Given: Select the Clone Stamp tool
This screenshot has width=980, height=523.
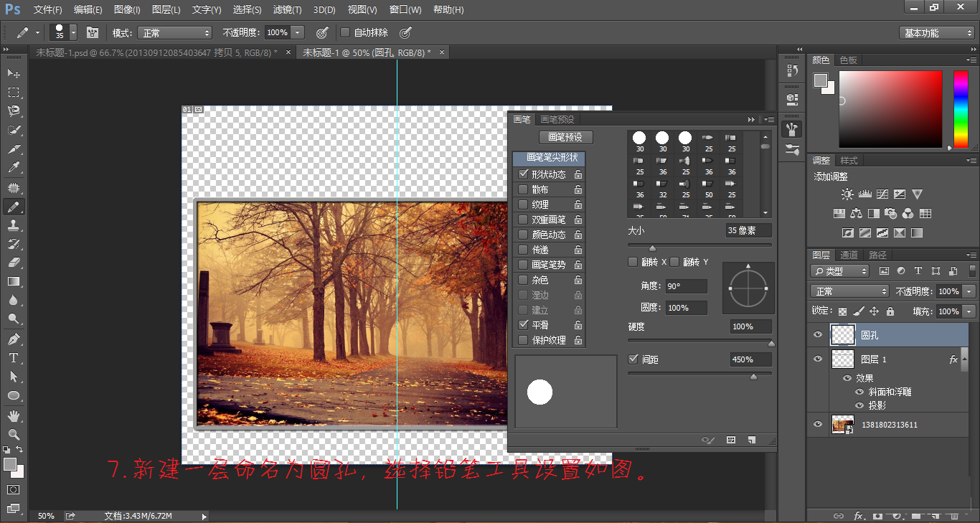Looking at the screenshot, I should point(14,225).
